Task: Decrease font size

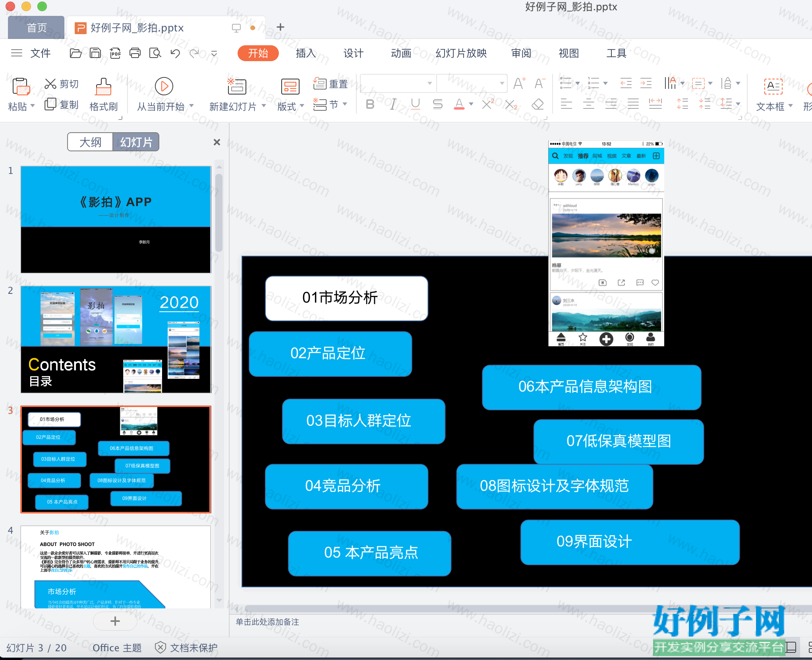Action: click(539, 83)
